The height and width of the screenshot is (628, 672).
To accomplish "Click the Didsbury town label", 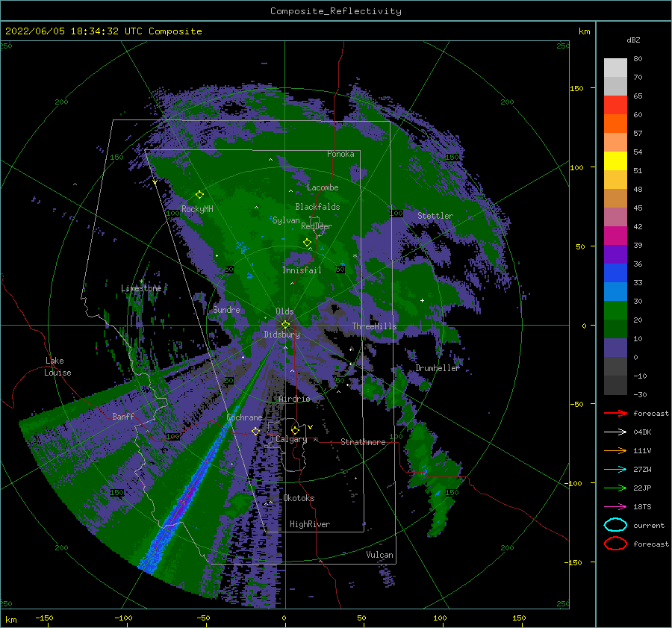I will [x=281, y=335].
